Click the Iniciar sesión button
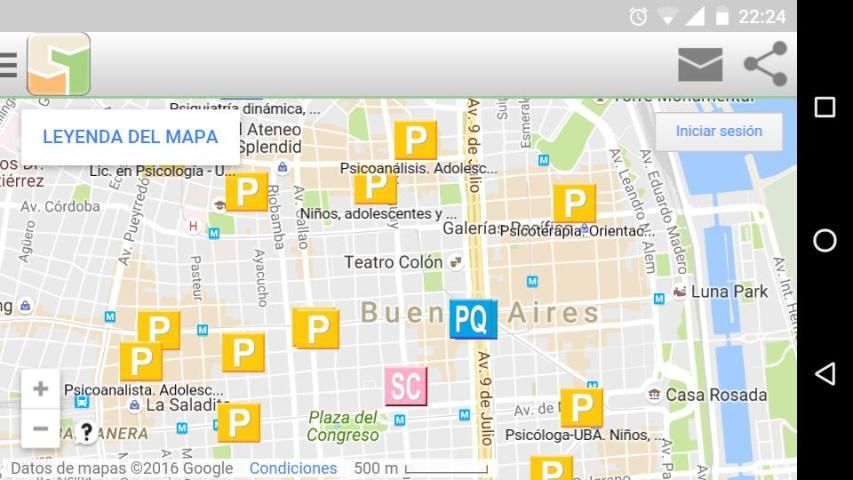The image size is (853, 480). pyautogui.click(x=718, y=131)
